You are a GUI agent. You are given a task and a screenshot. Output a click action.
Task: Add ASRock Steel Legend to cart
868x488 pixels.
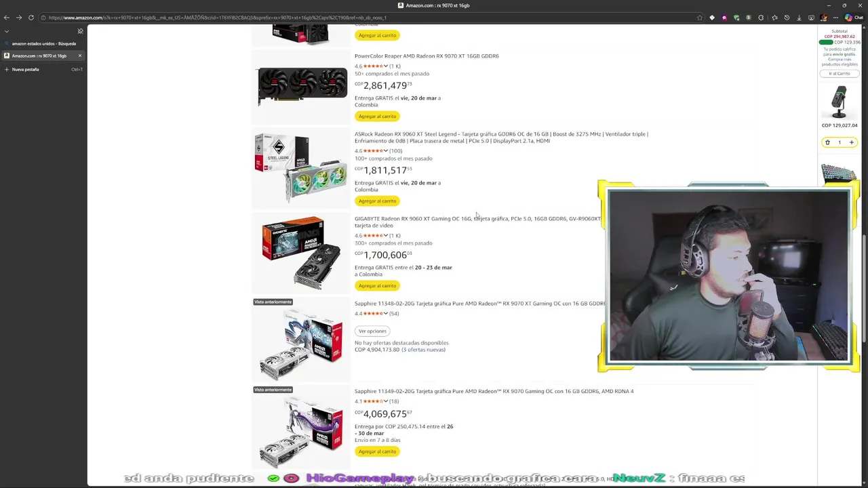tap(377, 201)
